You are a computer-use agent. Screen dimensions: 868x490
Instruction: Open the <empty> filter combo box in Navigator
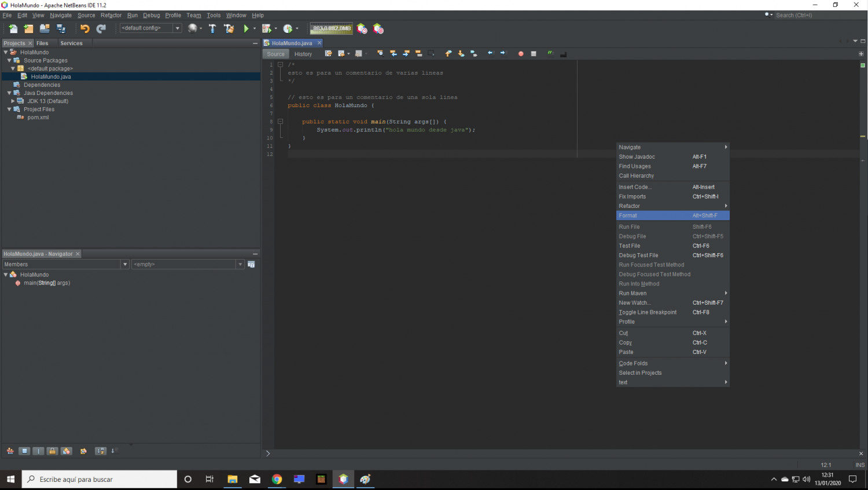click(x=189, y=264)
